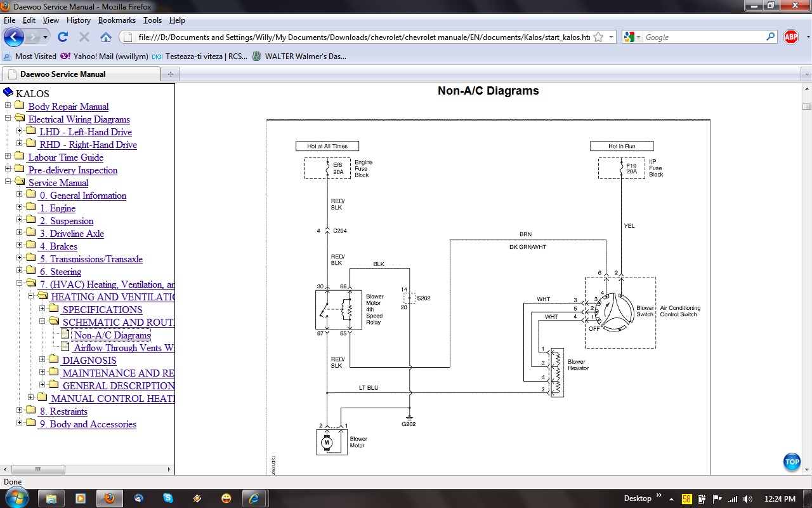Image resolution: width=812 pixels, height=508 pixels.
Task: Switch to Firefox taskbar button
Action: point(110,498)
